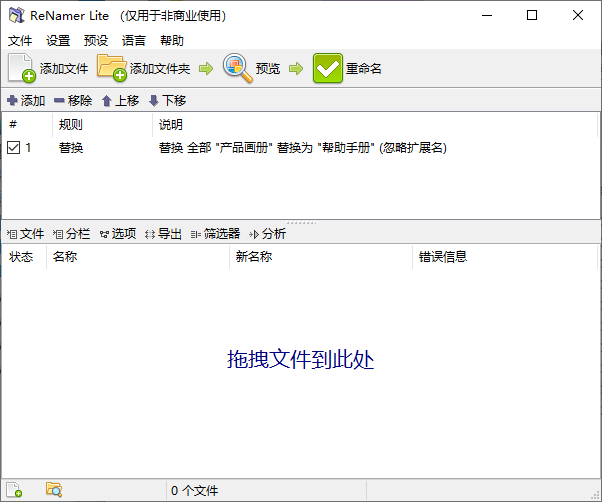This screenshot has width=602, height=502.
Task: Open the 分析 analyze dropdown
Action: coord(267,234)
